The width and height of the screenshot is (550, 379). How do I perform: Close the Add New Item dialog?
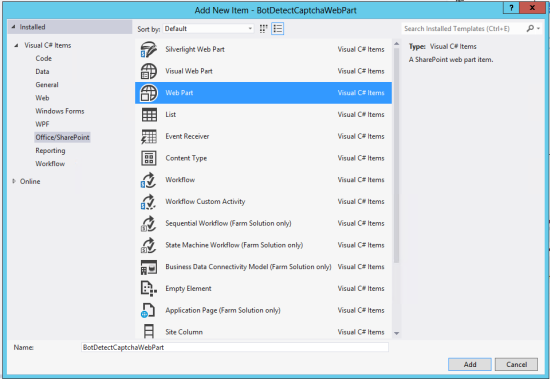532,8
